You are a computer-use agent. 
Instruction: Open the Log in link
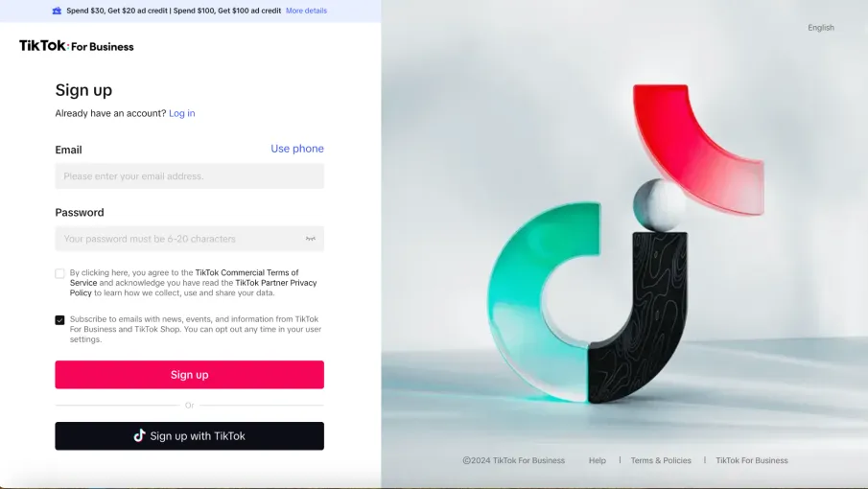(x=181, y=113)
